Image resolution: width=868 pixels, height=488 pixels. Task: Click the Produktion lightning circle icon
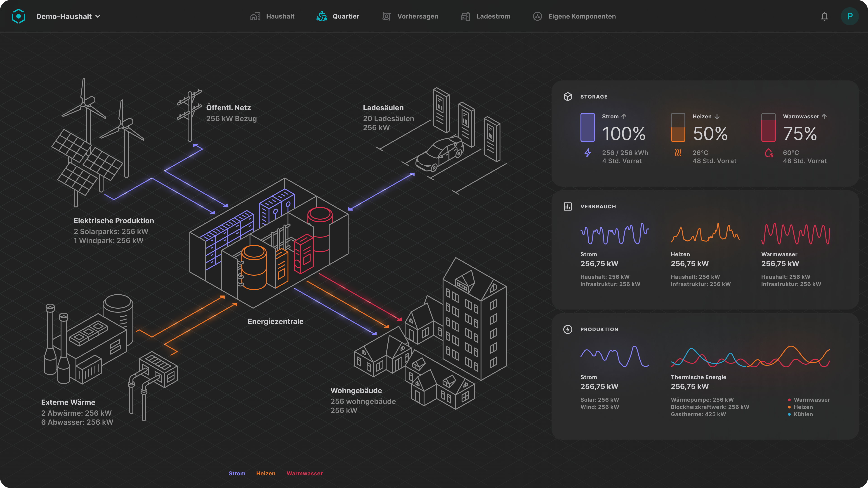point(568,329)
